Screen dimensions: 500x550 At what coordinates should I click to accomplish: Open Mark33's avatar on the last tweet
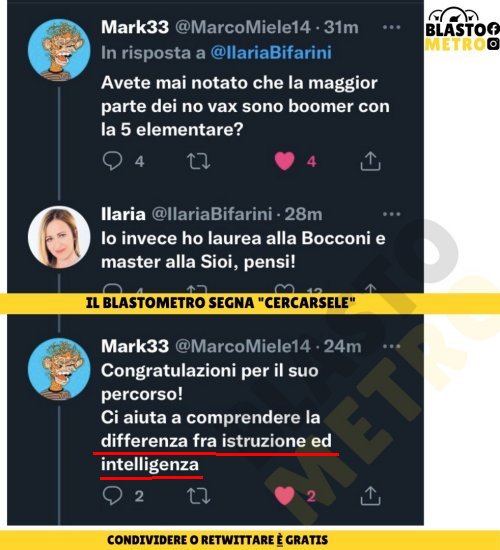59,369
